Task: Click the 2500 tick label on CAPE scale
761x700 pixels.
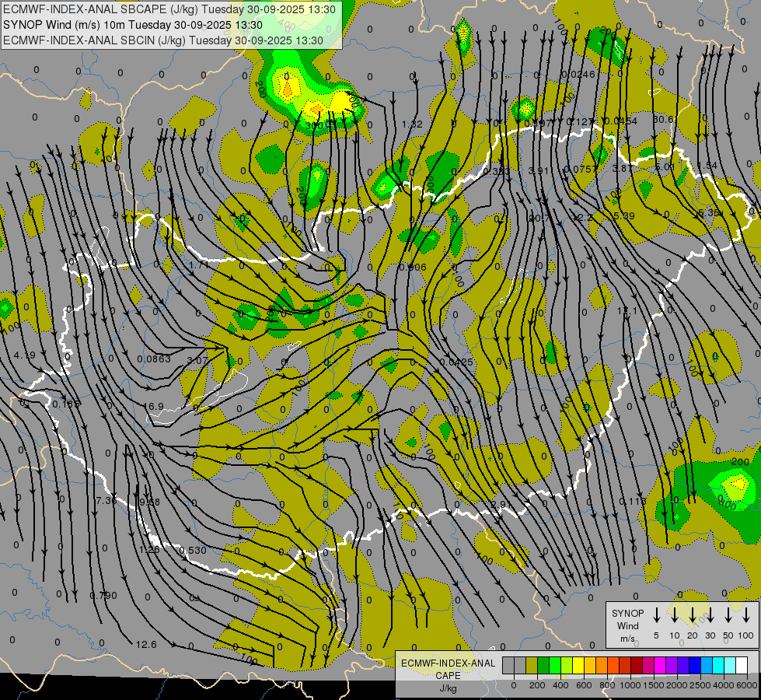Action: [700, 685]
